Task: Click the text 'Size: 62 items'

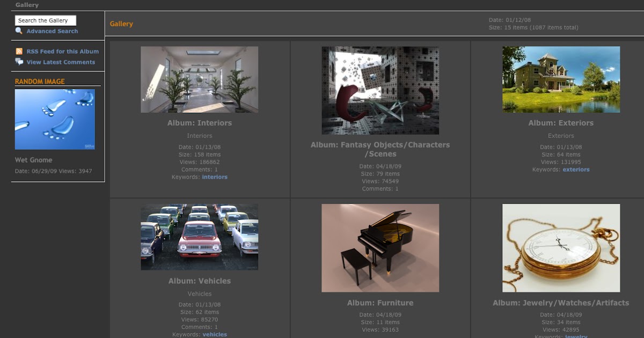Action: coord(200,312)
